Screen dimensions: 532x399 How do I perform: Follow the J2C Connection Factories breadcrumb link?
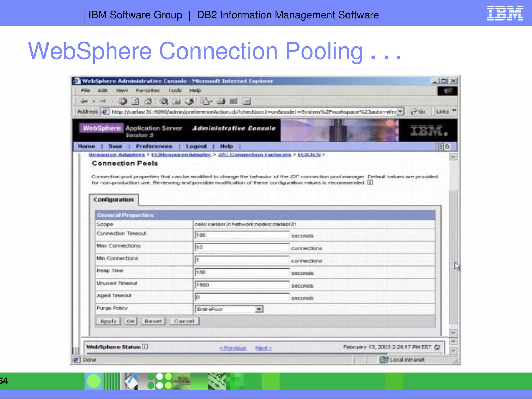pos(255,155)
